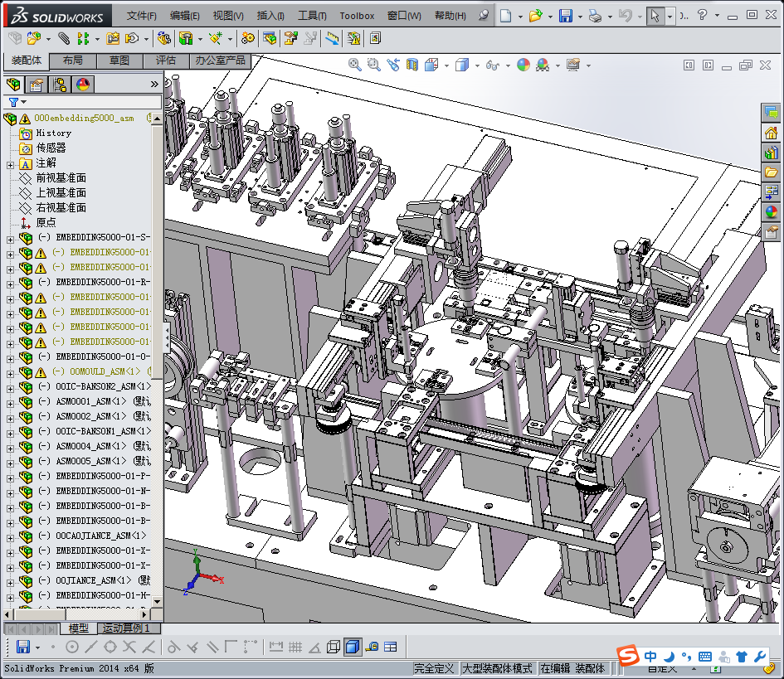Click the New Document icon
The height and width of the screenshot is (679, 784).
(x=505, y=16)
